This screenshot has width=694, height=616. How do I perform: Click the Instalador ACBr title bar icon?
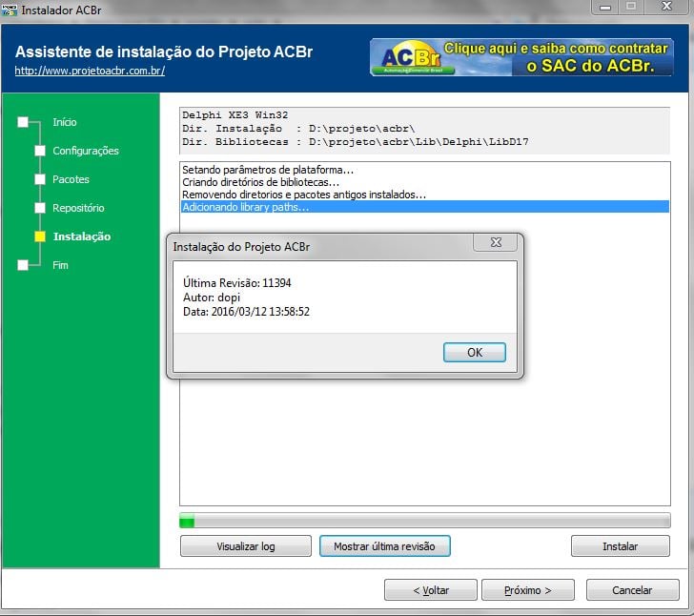[x=10, y=10]
